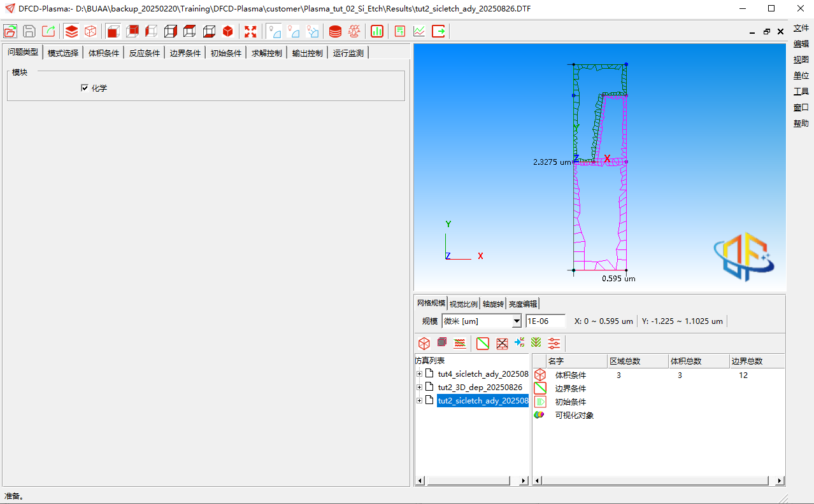814x504 pixels.
Task: Open the 规模 unit dropdown
Action: click(516, 321)
